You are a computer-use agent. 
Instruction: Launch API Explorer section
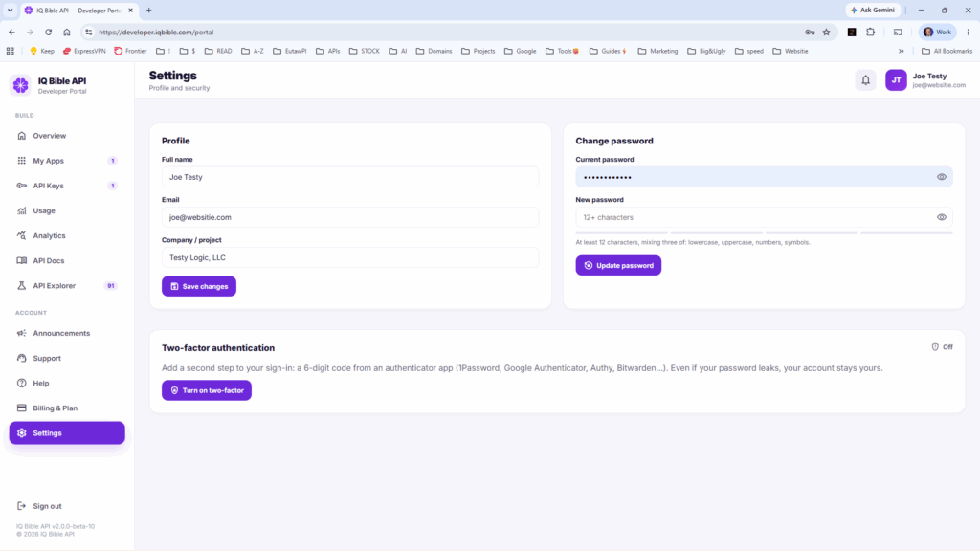pyautogui.click(x=67, y=285)
